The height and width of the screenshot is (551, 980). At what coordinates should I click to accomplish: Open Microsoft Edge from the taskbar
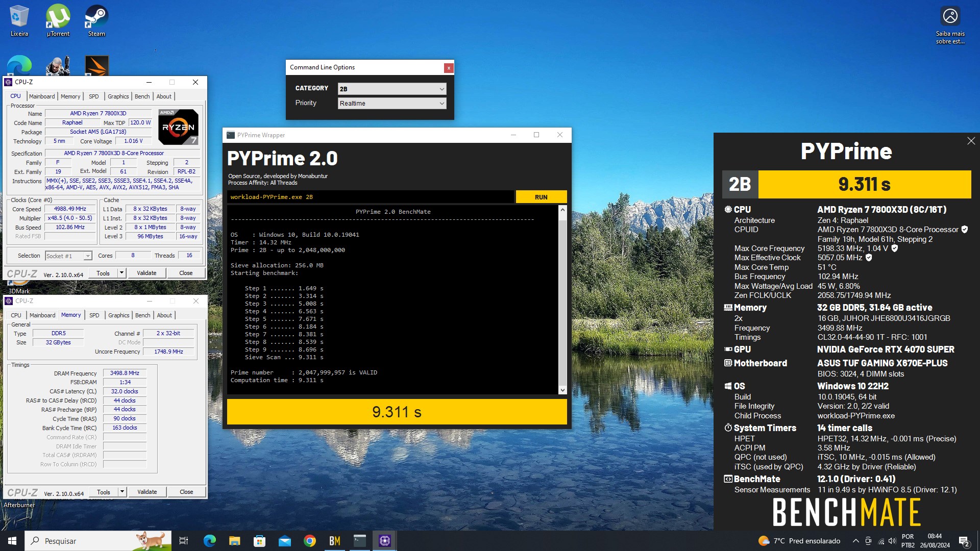pos(209,541)
